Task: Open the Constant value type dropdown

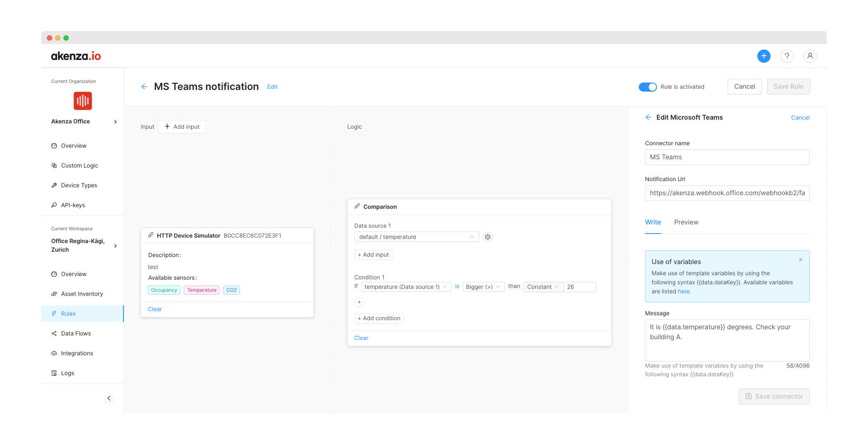Action: (x=543, y=287)
